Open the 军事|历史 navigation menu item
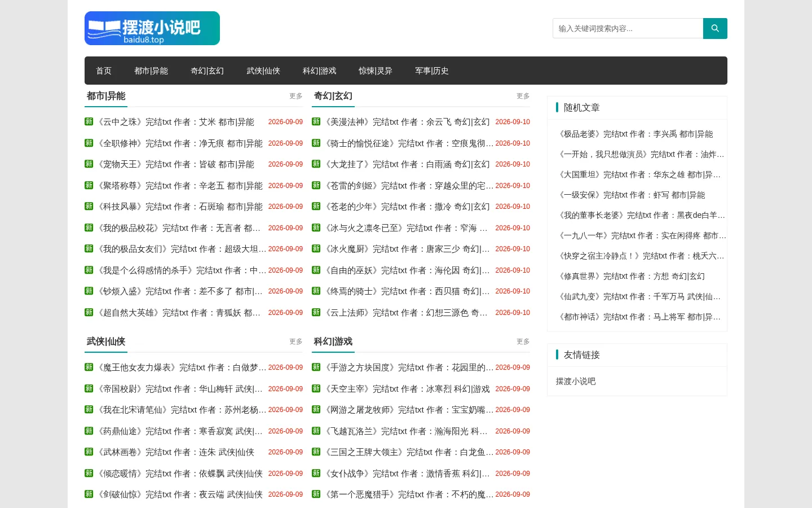Viewport: 812px width, 508px height. pyautogui.click(x=432, y=71)
